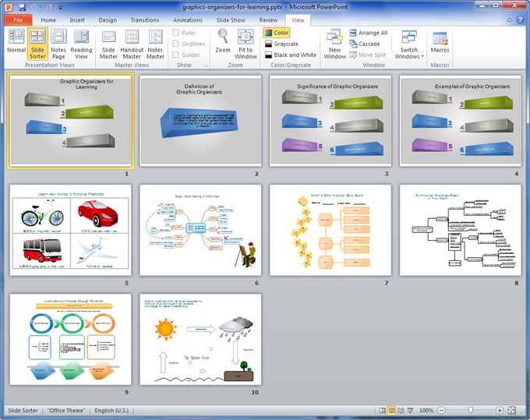Open PowerPoint Help question mark

click(x=520, y=20)
